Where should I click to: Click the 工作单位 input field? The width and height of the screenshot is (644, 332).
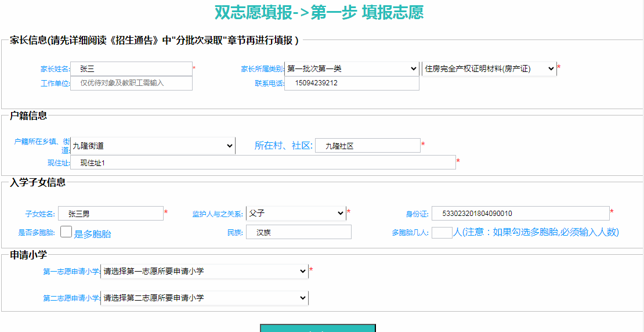point(131,84)
